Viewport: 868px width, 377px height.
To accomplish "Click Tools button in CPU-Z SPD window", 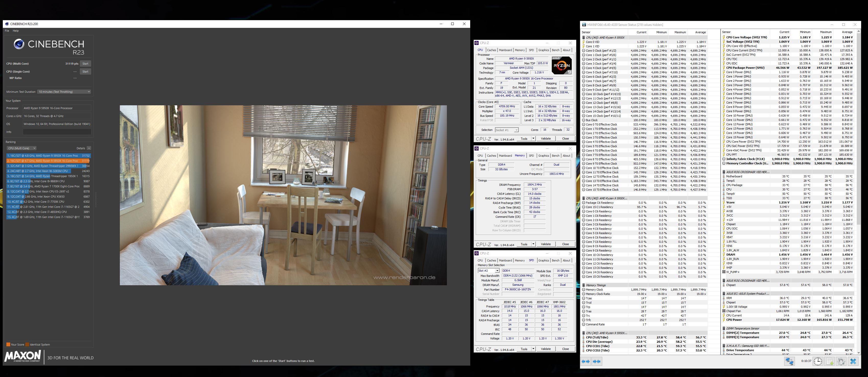I will pyautogui.click(x=524, y=349).
